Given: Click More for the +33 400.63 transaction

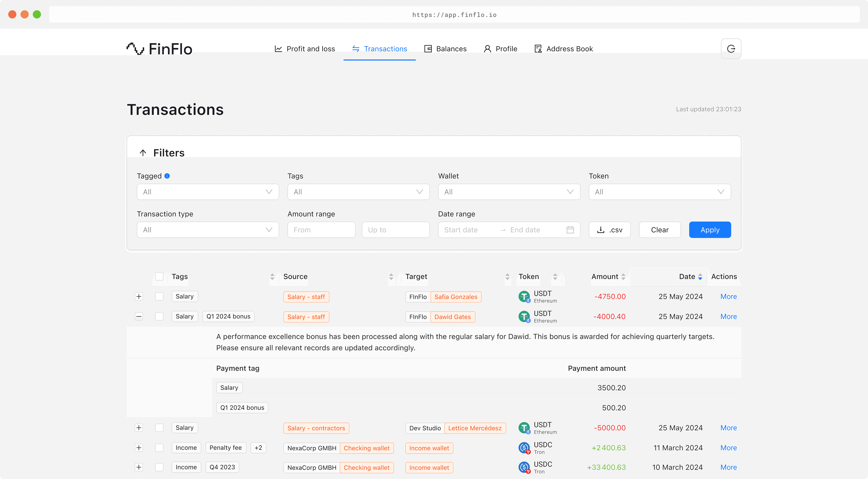Looking at the screenshot, I should coord(728,467).
